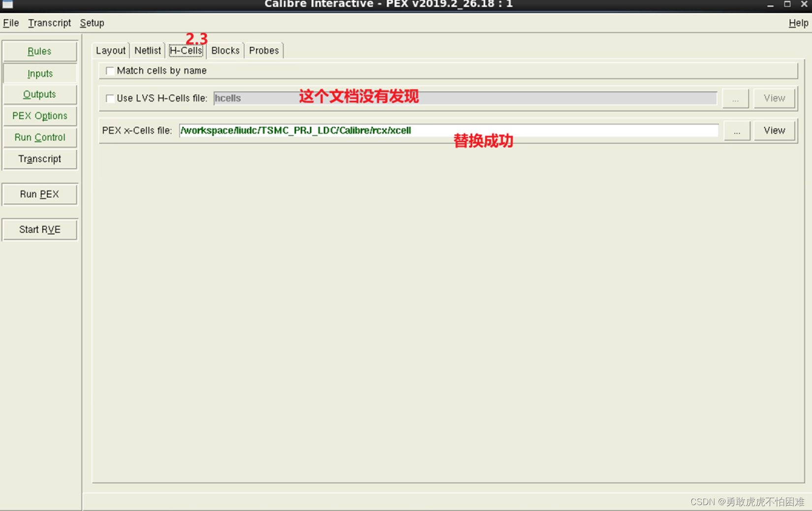812x511 pixels.
Task: Click the hcells file path field
Action: pyautogui.click(x=465, y=98)
